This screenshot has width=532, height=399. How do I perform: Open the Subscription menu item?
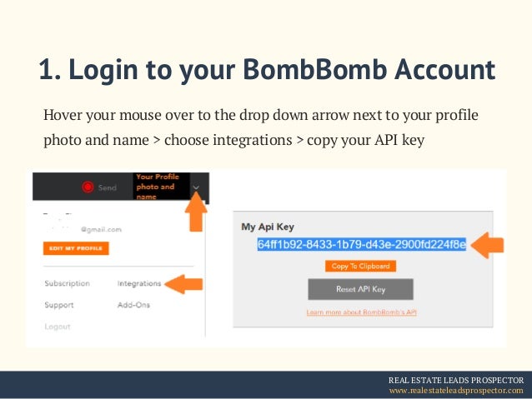click(x=68, y=283)
